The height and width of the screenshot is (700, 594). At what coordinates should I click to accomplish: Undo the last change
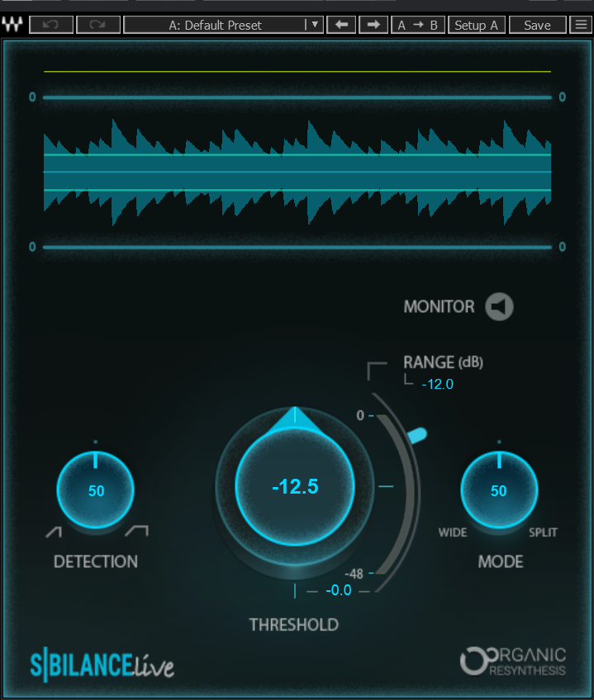click(x=51, y=25)
